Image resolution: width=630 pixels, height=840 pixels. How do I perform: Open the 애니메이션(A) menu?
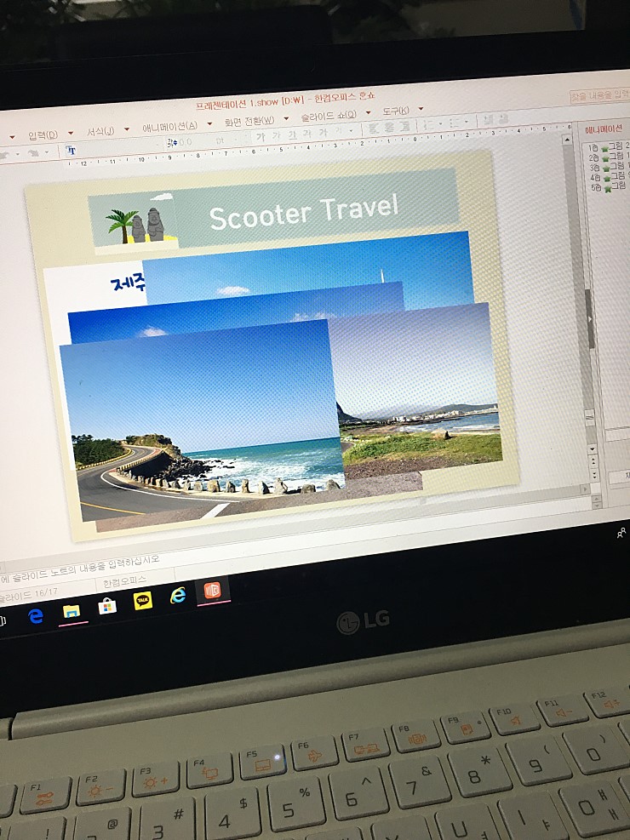point(169,127)
